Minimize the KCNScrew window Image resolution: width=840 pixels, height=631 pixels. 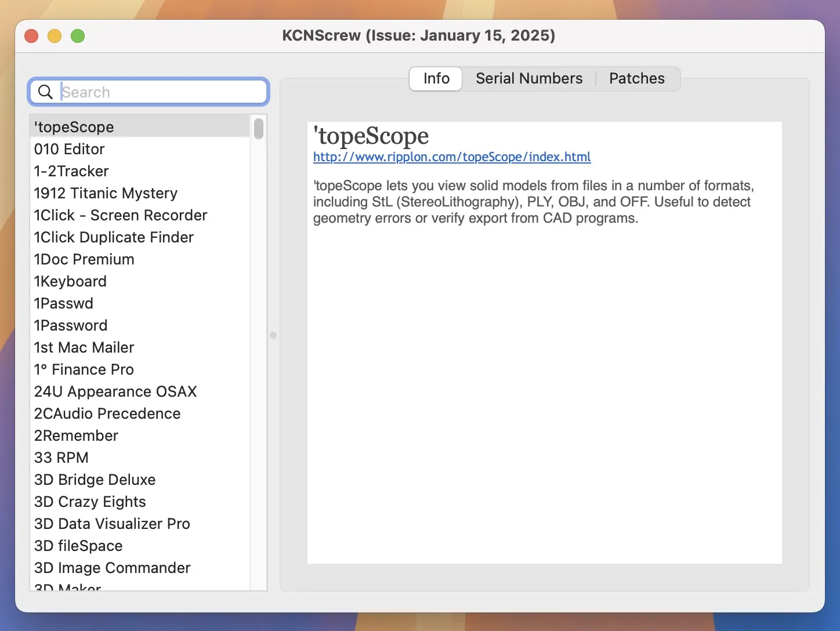[55, 36]
